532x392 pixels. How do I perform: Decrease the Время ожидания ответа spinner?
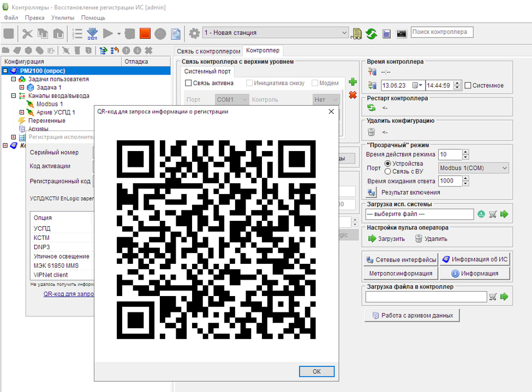465,183
